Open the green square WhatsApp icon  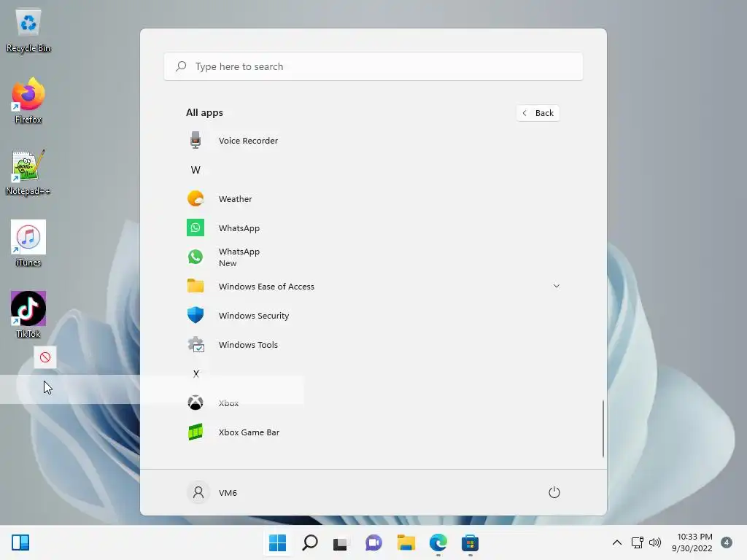pyautogui.click(x=196, y=227)
